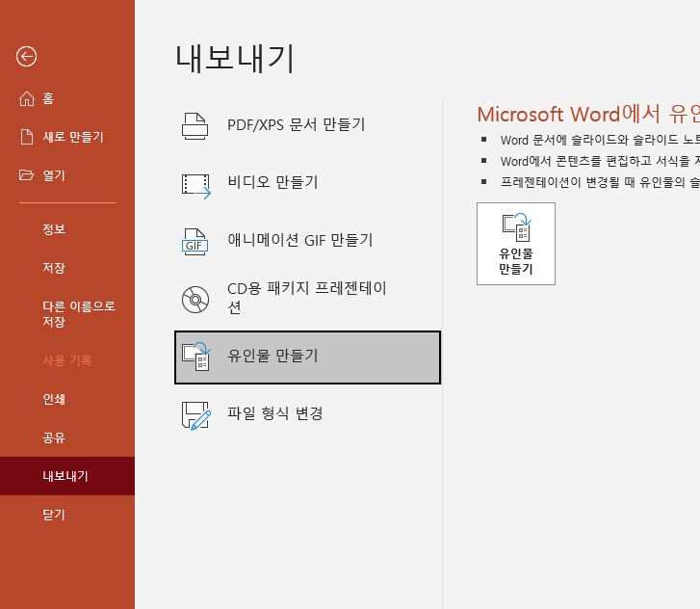Screen dimensions: 700x609
Task: Open 홈 in the sidebar
Action: [67, 98]
